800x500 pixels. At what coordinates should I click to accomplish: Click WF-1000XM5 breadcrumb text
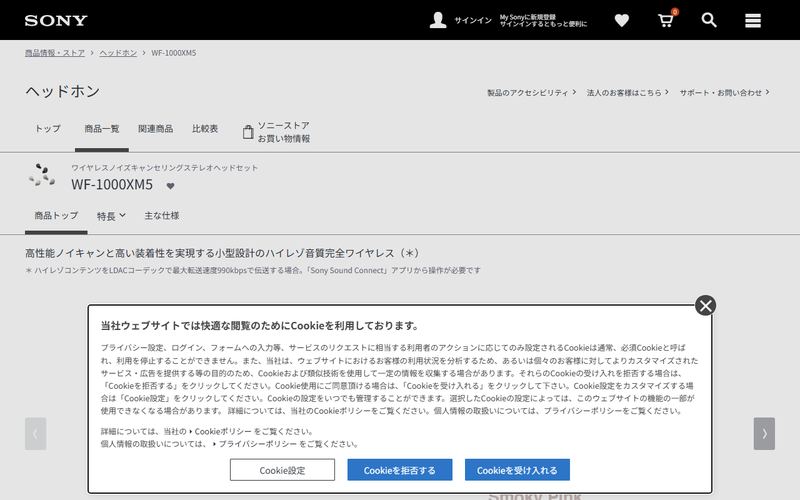tap(173, 53)
